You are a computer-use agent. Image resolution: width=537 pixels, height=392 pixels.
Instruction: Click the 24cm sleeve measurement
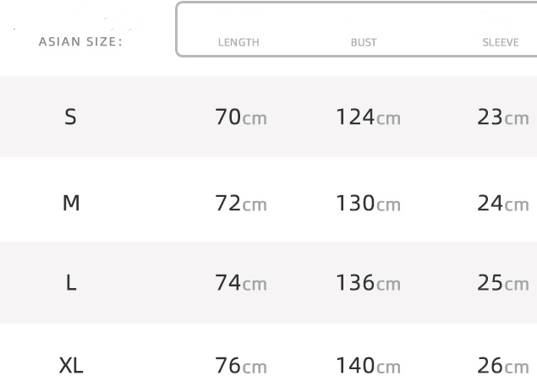(503, 204)
